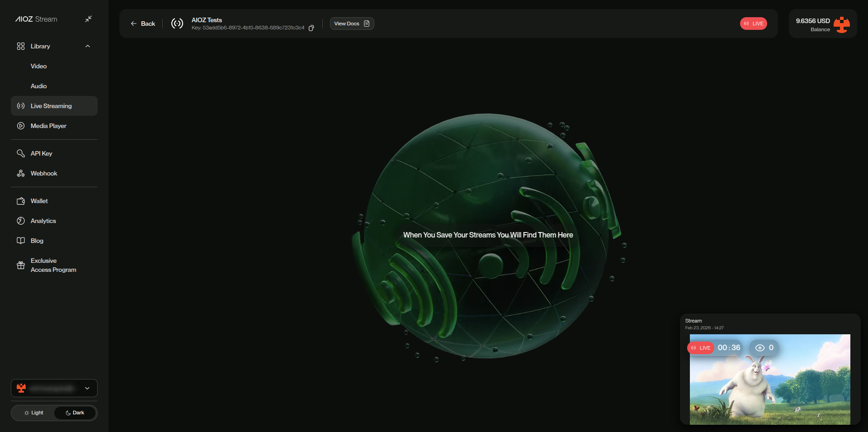The image size is (868, 432).
Task: Collapse the sidebar with the arrow icon
Action: (89, 19)
